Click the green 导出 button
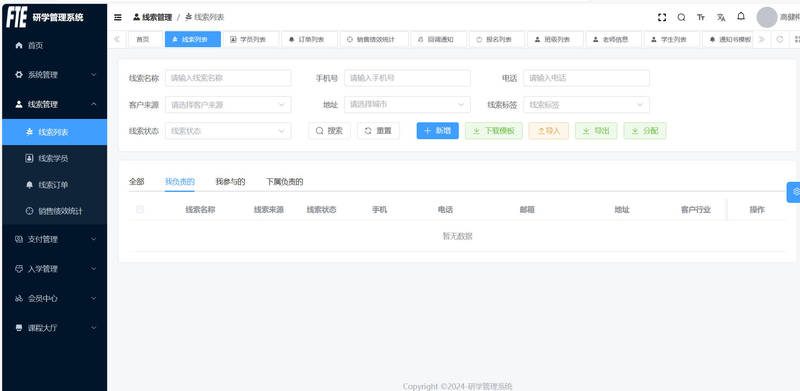 coord(596,131)
